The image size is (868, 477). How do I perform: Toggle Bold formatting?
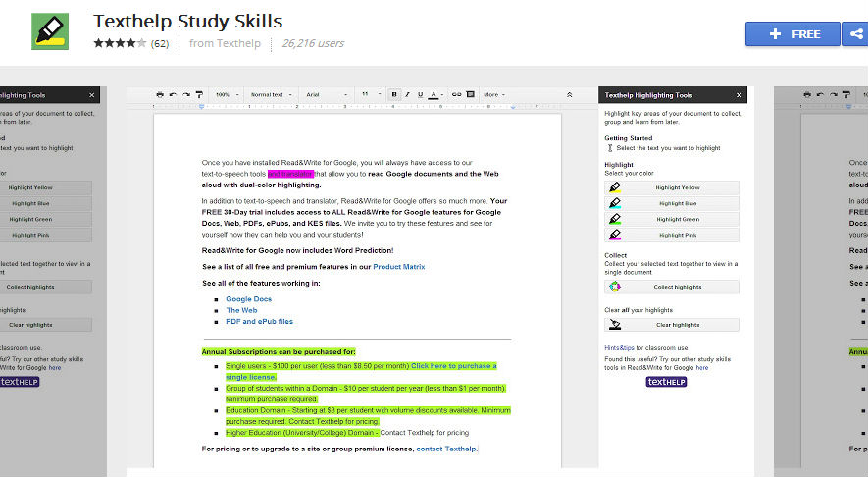point(394,95)
